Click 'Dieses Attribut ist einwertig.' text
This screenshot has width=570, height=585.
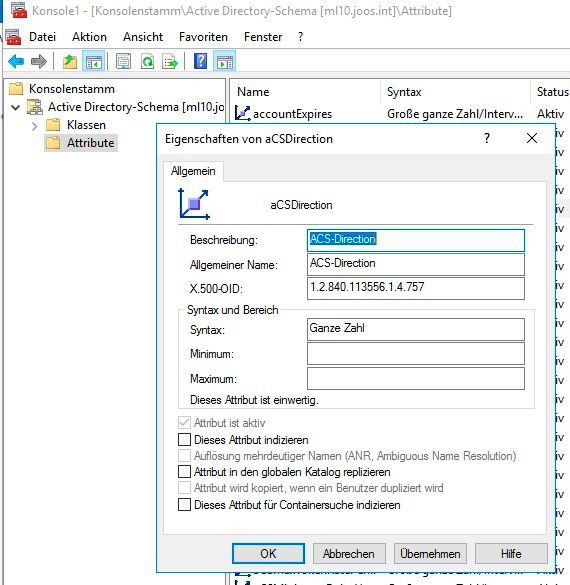[254, 400]
